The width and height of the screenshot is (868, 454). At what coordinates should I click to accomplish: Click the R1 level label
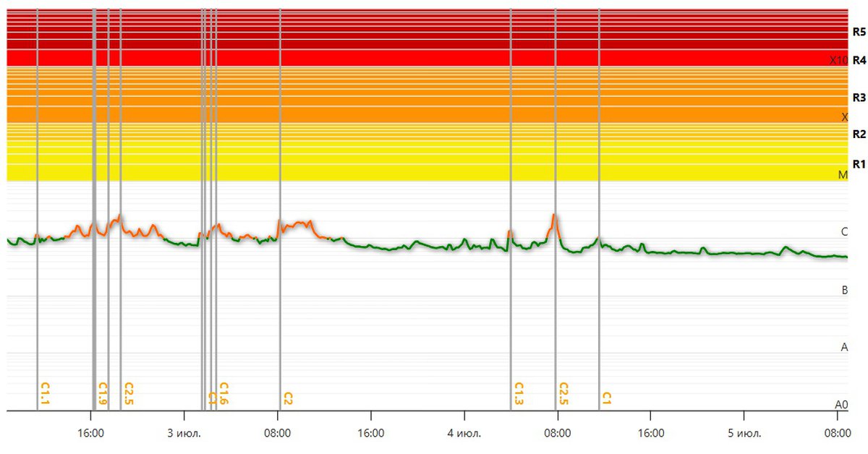point(859,164)
